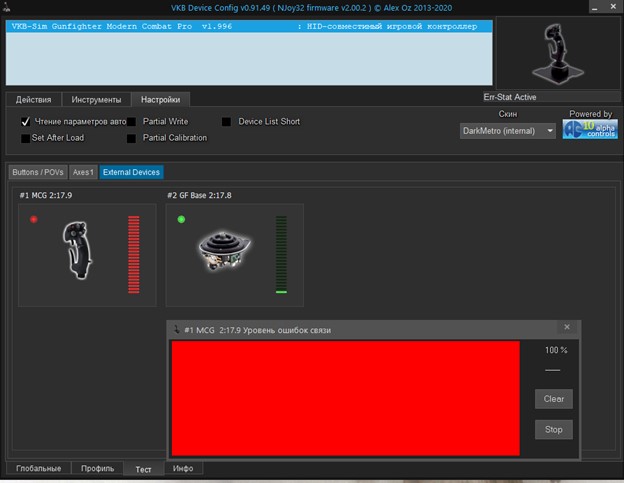Open the Глобальные bottom tab
Image resolution: width=624 pixels, height=483 pixels.
click(x=39, y=468)
